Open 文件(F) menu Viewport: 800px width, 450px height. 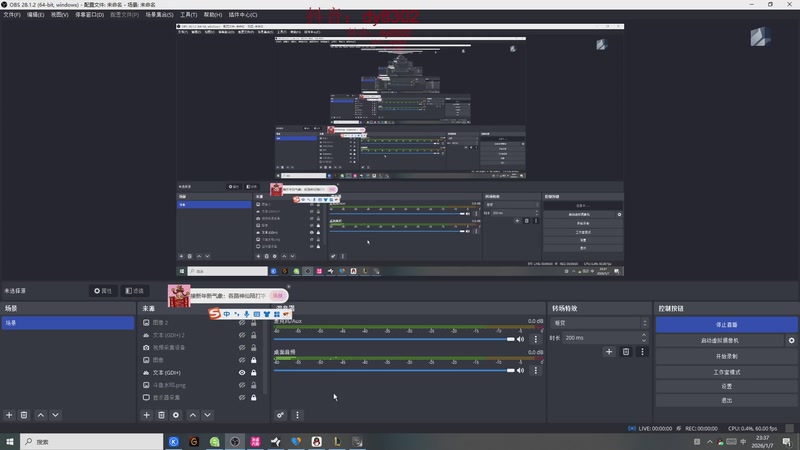point(12,15)
